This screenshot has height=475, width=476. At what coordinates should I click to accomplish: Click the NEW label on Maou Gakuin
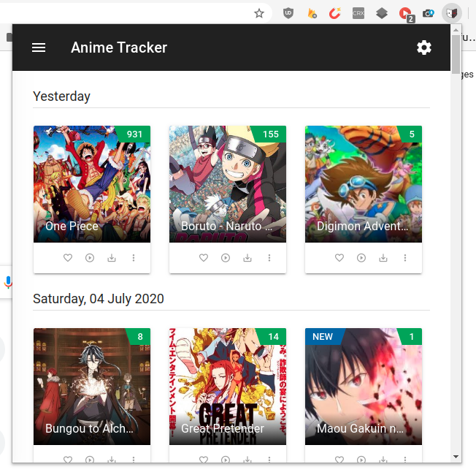[323, 336]
